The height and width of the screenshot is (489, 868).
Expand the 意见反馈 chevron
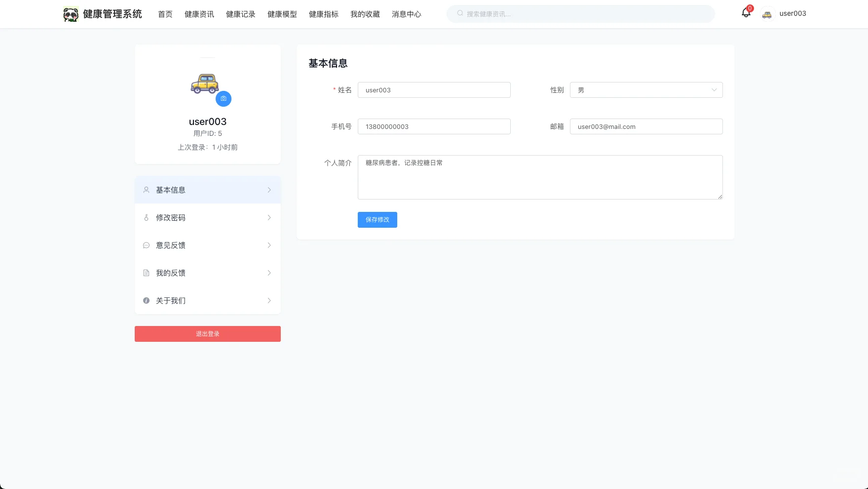[269, 245]
